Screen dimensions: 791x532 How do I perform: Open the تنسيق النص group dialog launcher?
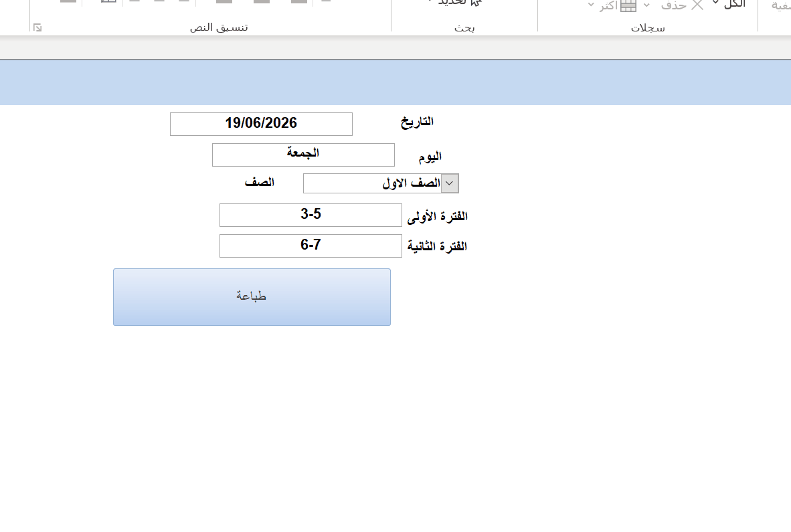[37, 27]
